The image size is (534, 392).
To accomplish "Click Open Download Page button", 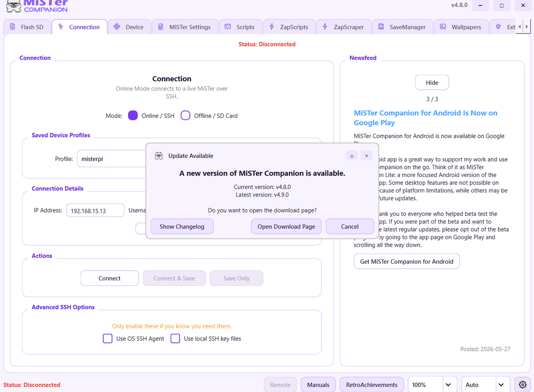I will (286, 226).
